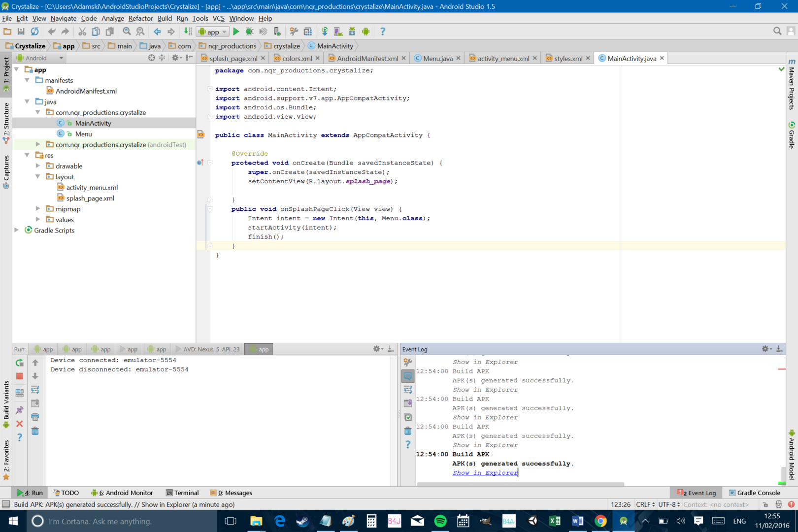This screenshot has width=798, height=532.
Task: Undo last action via the toolbar arrow
Action: (x=52, y=31)
